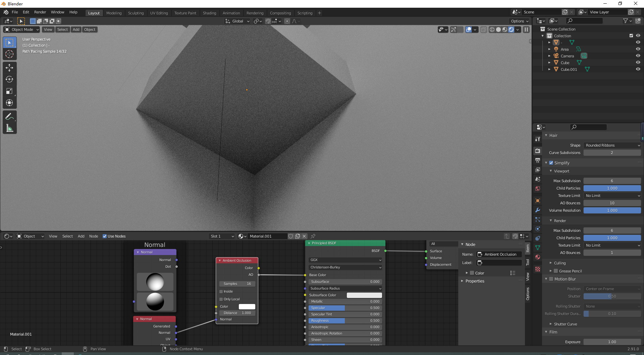This screenshot has width=644, height=355.
Task: Open the View Layer properties tab
Action: [x=538, y=170]
